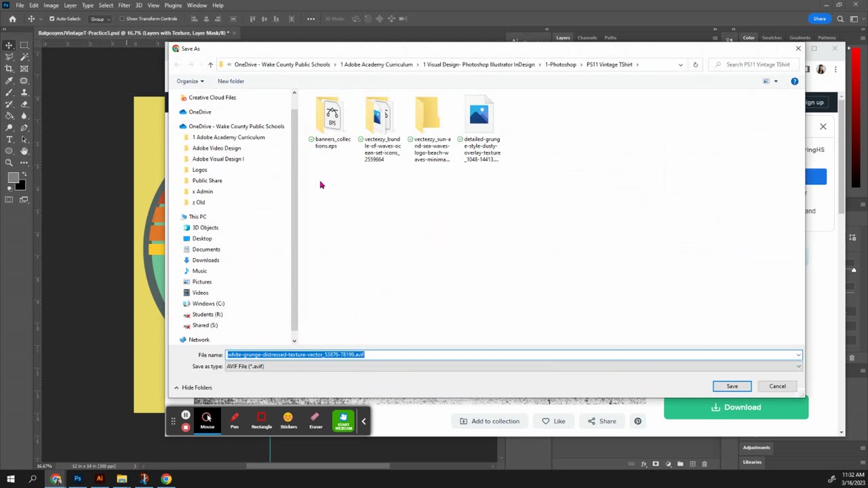868x488 pixels.
Task: Open the File menu
Action: [x=20, y=5]
